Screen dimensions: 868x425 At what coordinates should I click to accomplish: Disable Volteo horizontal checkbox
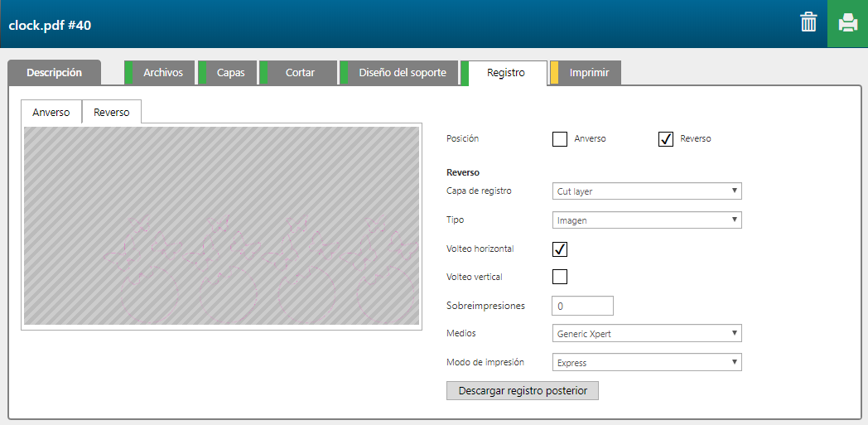click(x=559, y=249)
